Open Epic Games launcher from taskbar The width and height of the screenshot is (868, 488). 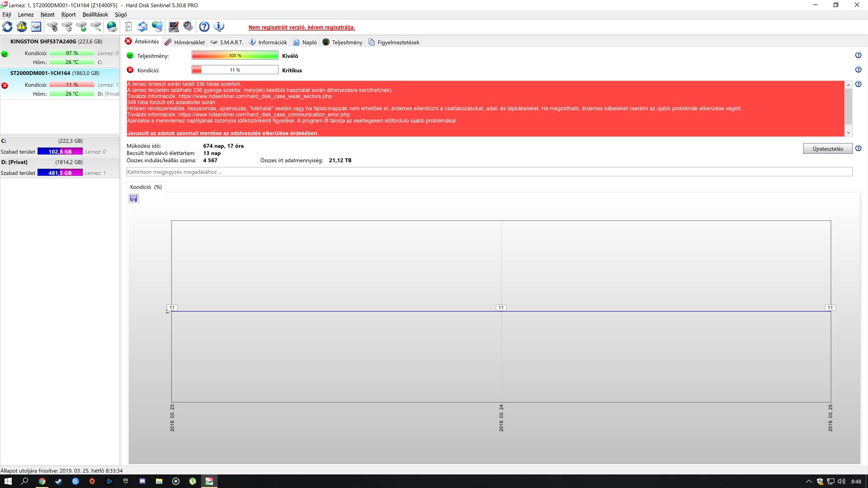126,481
